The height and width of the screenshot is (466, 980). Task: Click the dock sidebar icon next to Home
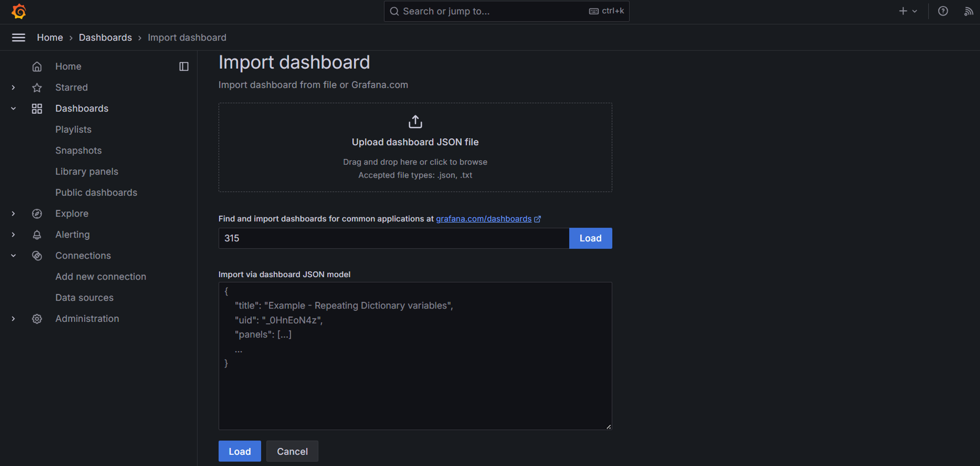click(184, 66)
